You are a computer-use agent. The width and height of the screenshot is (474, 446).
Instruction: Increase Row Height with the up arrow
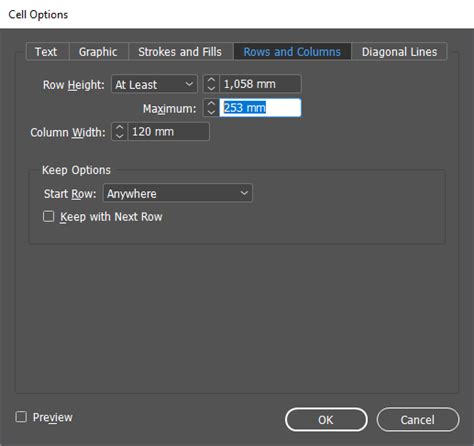pos(211,80)
